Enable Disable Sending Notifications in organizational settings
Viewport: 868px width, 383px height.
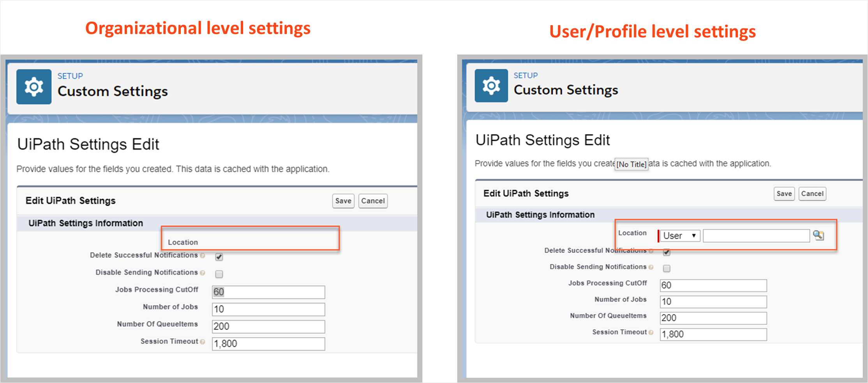pyautogui.click(x=219, y=274)
